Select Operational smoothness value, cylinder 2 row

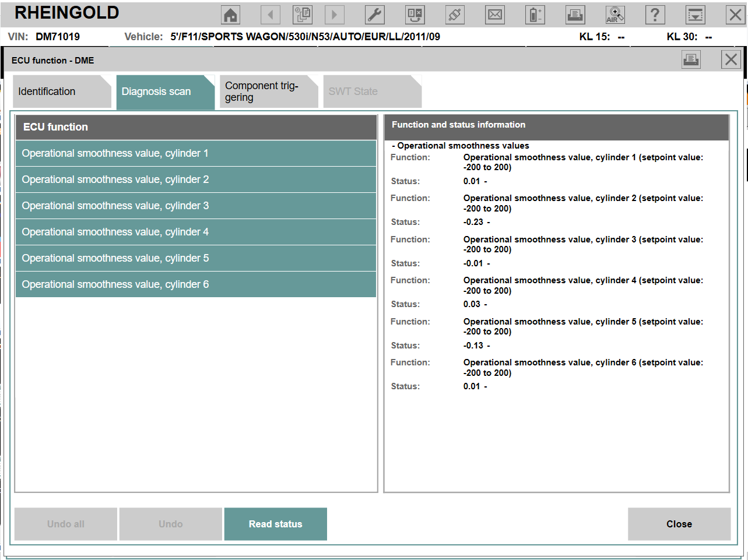tap(196, 179)
